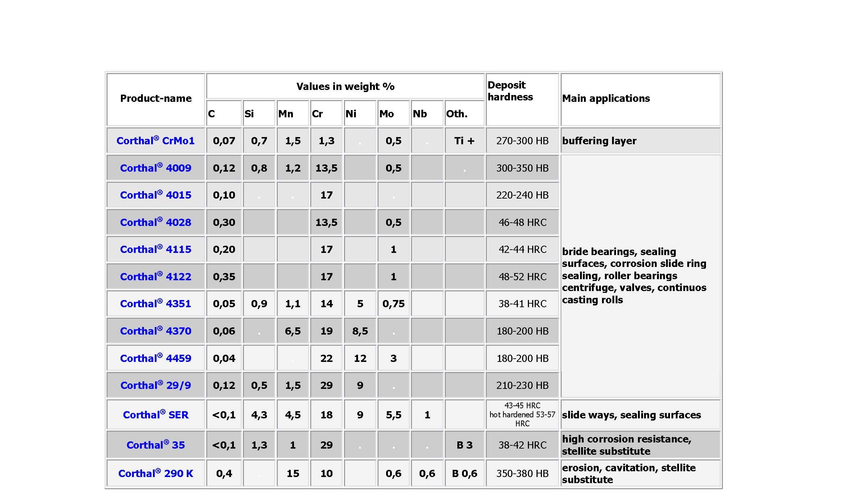Click the B 3 cell

pos(465,445)
